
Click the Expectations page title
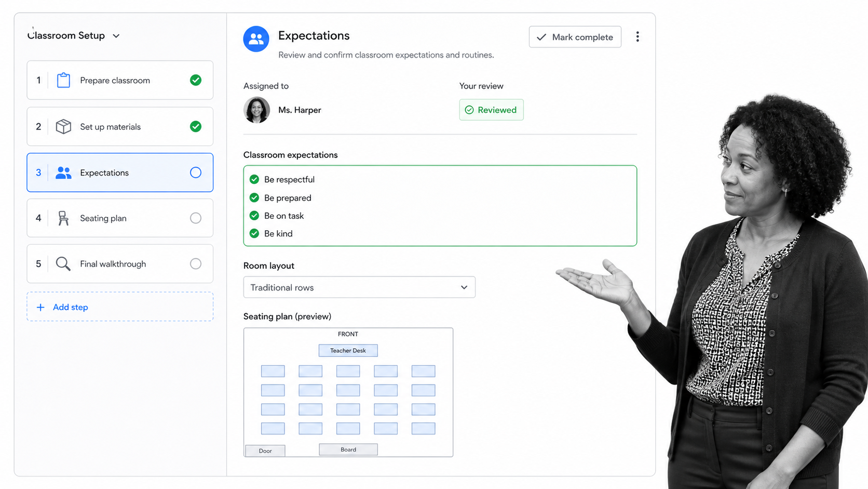pos(314,35)
